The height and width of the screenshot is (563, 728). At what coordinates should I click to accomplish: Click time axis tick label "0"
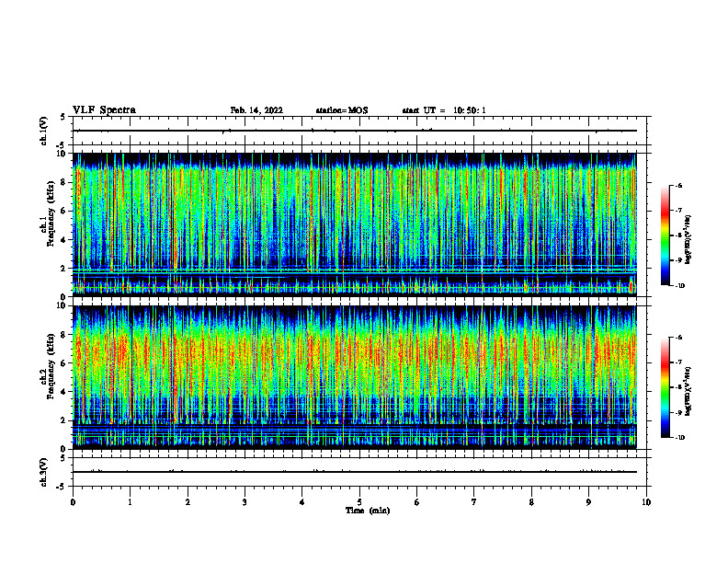coord(73,502)
